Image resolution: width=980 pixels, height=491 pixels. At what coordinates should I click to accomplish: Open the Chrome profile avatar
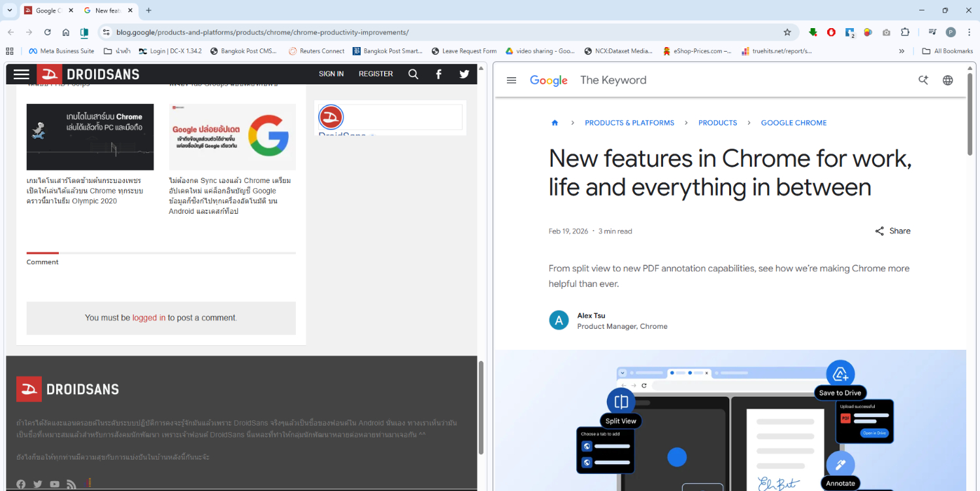[951, 32]
